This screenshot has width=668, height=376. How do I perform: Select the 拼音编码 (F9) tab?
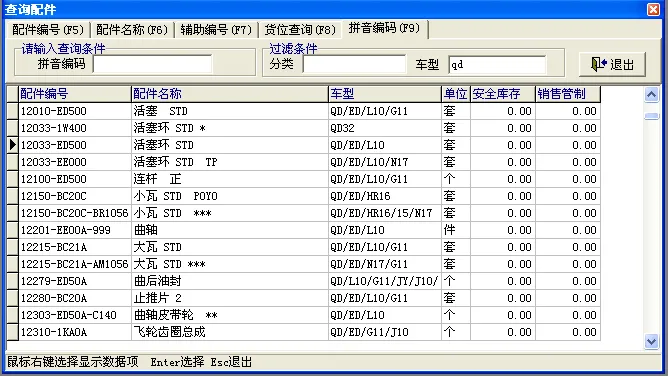(x=384, y=28)
